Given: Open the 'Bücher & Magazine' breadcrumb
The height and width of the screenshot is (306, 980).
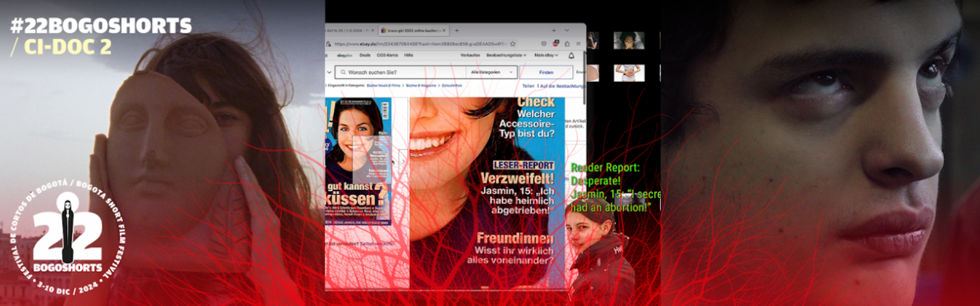Looking at the screenshot, I should tap(421, 86).
